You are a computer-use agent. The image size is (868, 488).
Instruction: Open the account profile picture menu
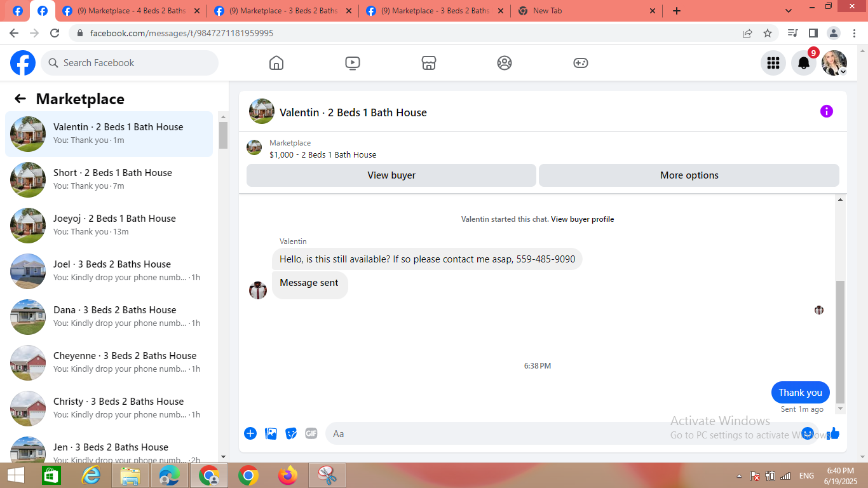834,63
